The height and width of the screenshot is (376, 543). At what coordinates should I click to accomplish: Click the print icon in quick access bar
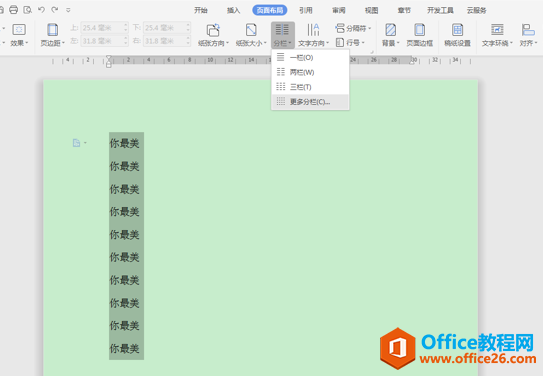13,10
